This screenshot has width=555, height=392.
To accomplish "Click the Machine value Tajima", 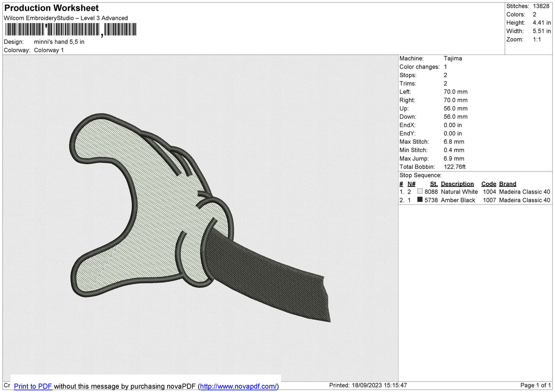I will 453,58.
